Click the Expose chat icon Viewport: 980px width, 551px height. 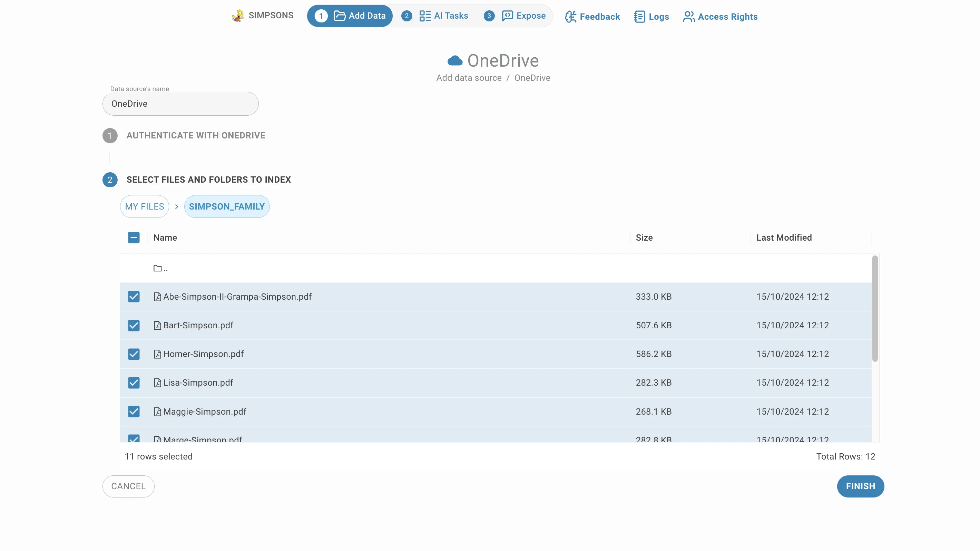coord(507,16)
